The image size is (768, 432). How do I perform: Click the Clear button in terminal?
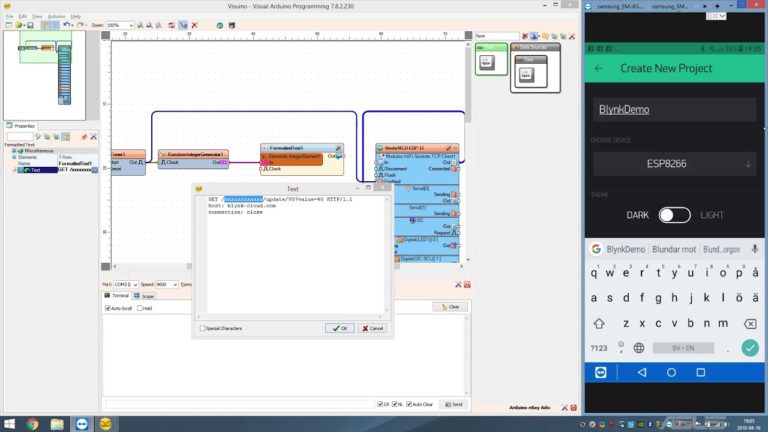click(450, 307)
